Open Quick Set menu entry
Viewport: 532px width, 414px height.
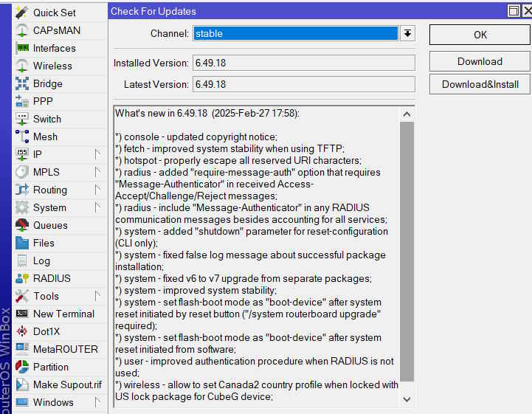click(x=61, y=13)
